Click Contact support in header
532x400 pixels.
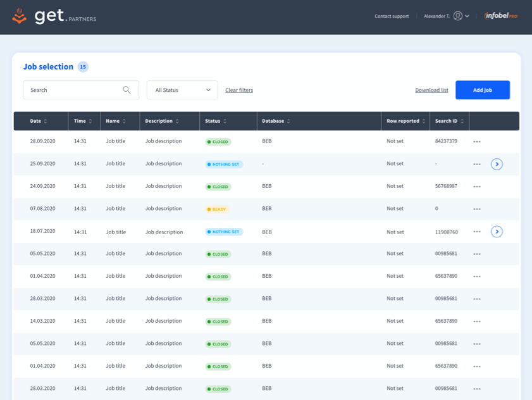coord(392,16)
